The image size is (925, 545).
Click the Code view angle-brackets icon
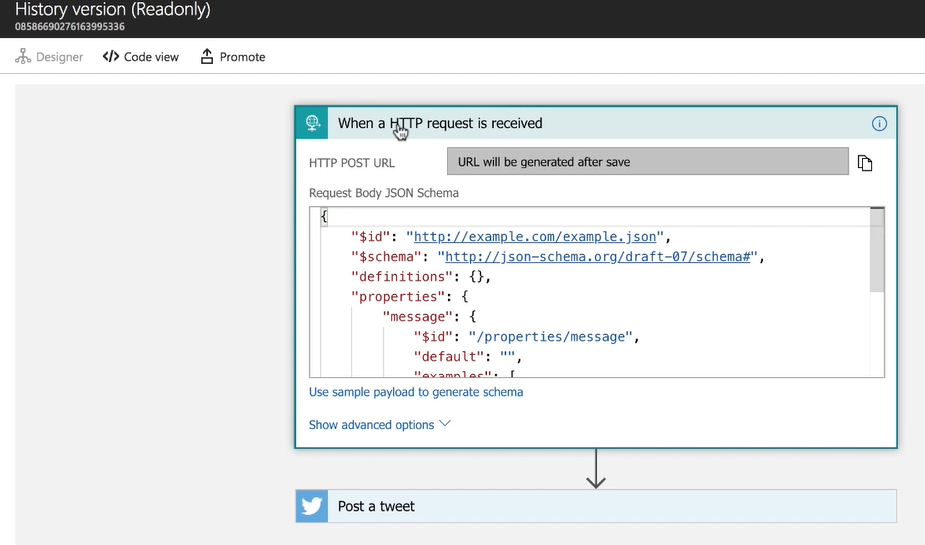(111, 57)
